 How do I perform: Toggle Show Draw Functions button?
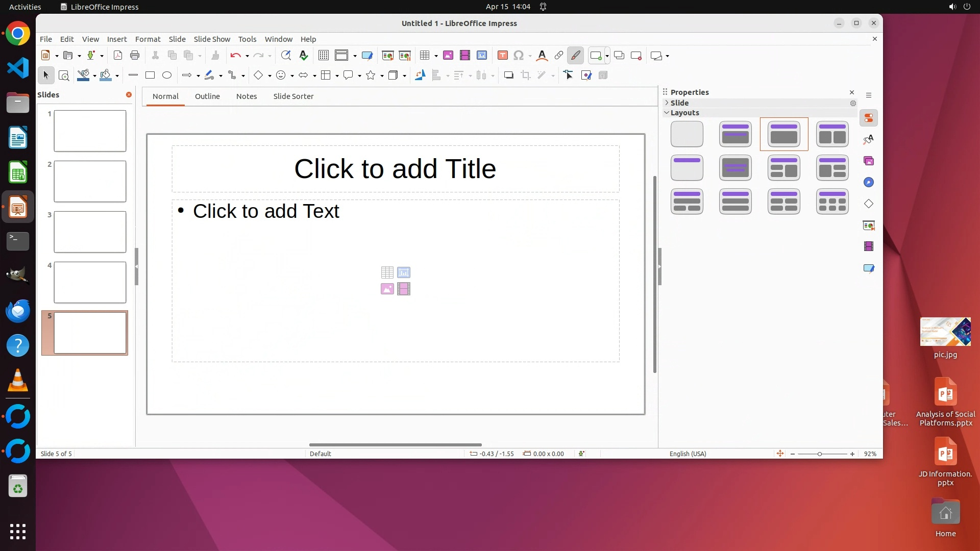(575, 56)
